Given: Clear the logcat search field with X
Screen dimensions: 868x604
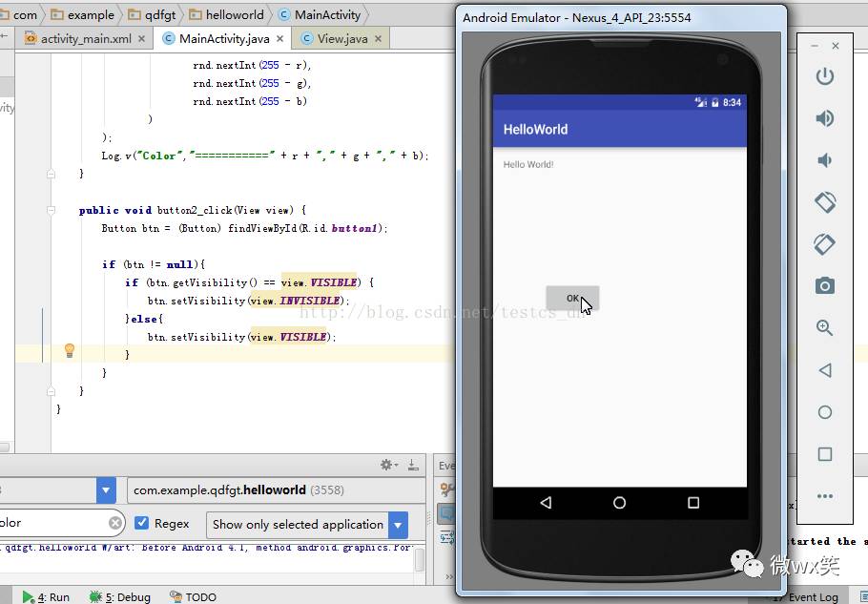Looking at the screenshot, I should click(115, 523).
